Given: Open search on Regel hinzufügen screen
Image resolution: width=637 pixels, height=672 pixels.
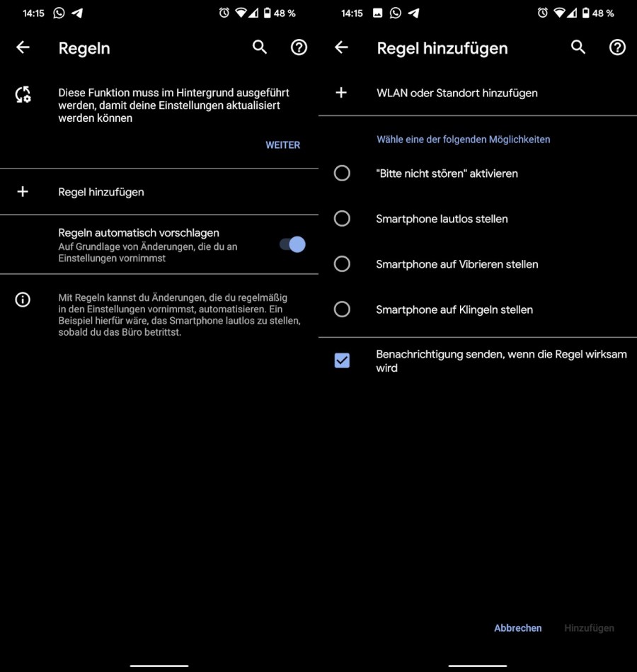Looking at the screenshot, I should coord(578,47).
